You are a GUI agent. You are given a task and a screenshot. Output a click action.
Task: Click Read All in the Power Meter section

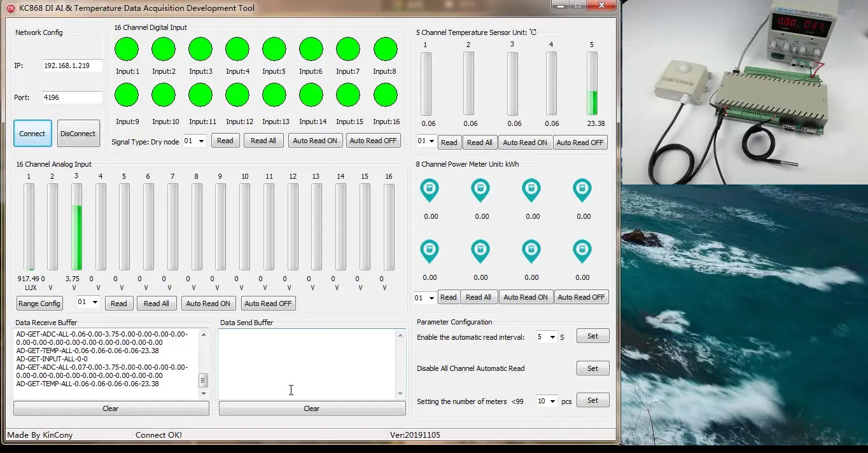tap(479, 297)
